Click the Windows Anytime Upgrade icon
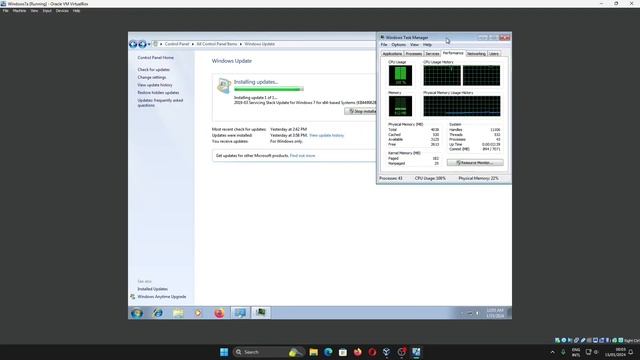Image resolution: width=640 pixels, height=360 pixels. pyautogui.click(x=133, y=297)
